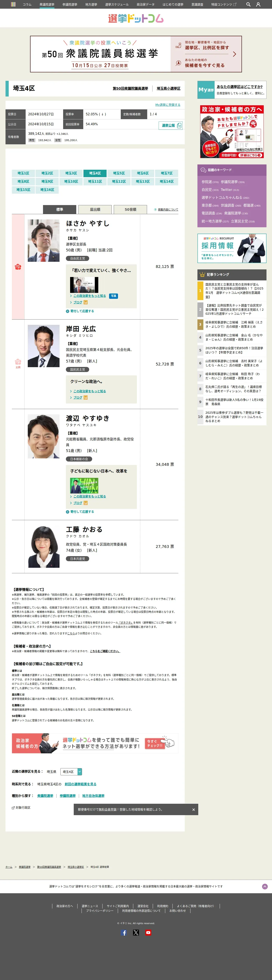The image size is (272, 980).
Task: Click the winner rose icon beside ほさか
Action: [x=18, y=267]
